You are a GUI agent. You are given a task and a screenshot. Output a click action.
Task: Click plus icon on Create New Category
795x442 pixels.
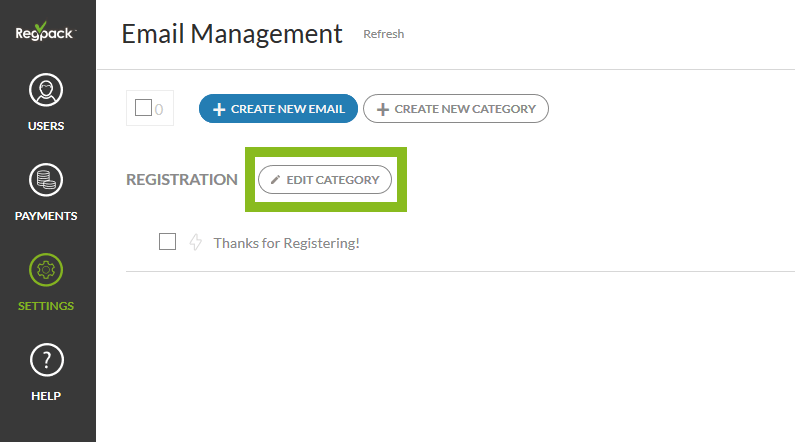point(382,109)
